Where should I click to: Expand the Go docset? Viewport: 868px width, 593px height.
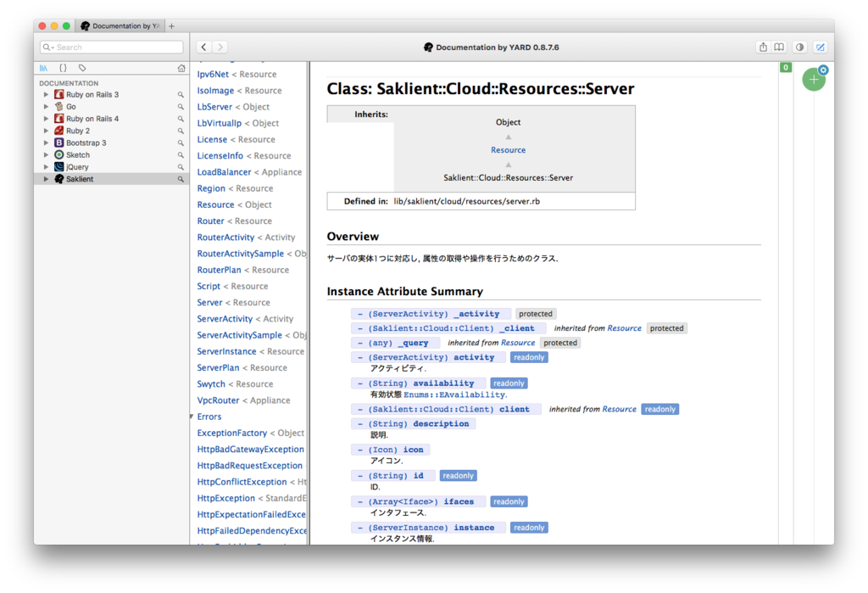click(46, 107)
